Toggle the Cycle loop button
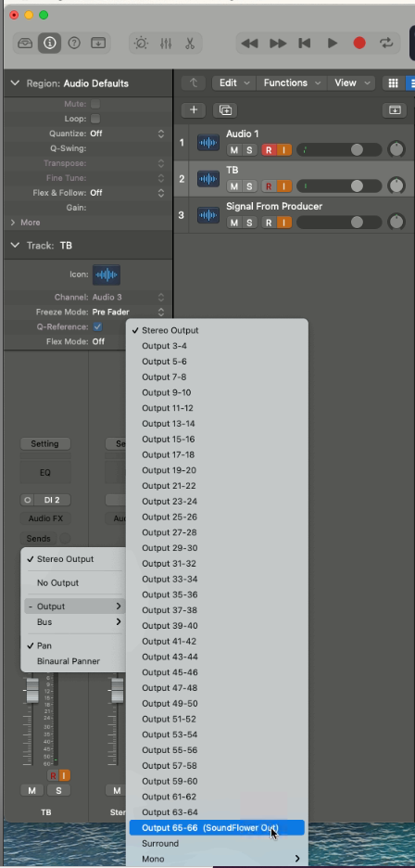Viewport: 415px width, 868px height. click(386, 43)
